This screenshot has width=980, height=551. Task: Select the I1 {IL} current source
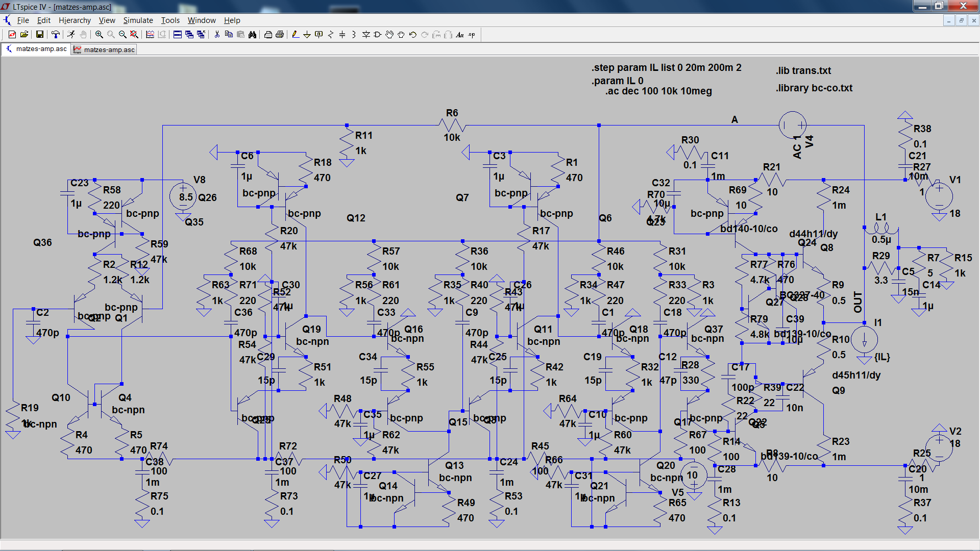pos(864,339)
